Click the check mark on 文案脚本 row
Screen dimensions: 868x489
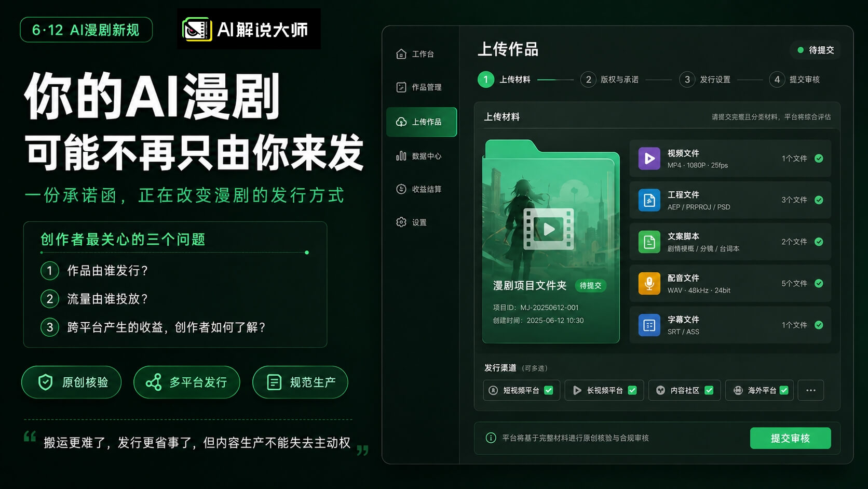[x=819, y=242]
